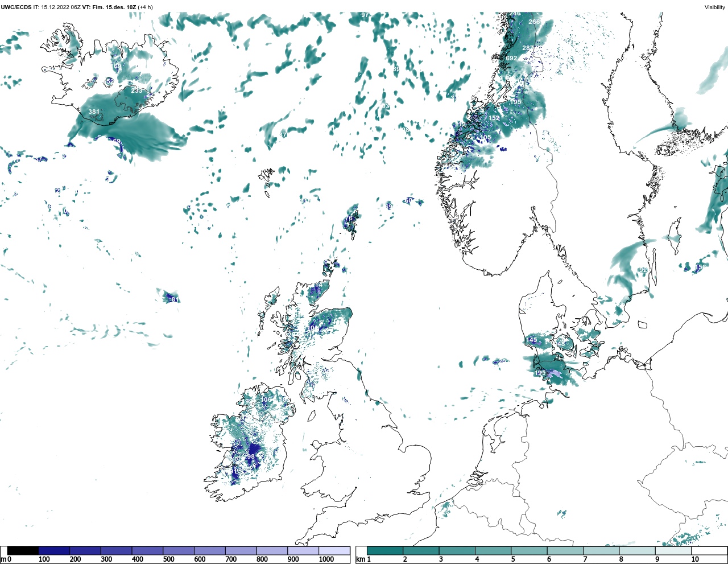This screenshot has height=564, width=728.
Task: Click the 'km' unit label of right legend
Action: [361, 559]
